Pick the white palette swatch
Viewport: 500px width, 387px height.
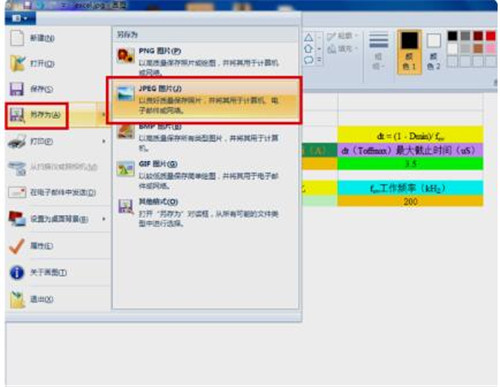click(452, 49)
